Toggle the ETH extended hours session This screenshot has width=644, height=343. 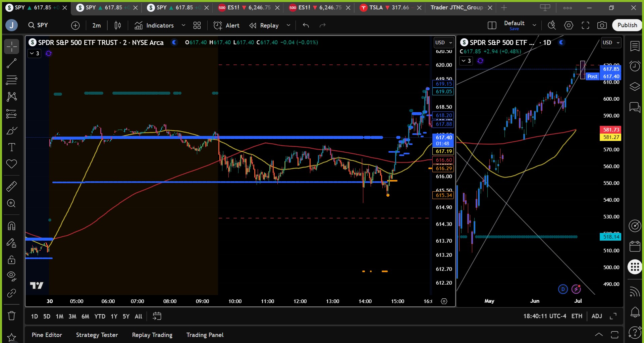tap(577, 316)
